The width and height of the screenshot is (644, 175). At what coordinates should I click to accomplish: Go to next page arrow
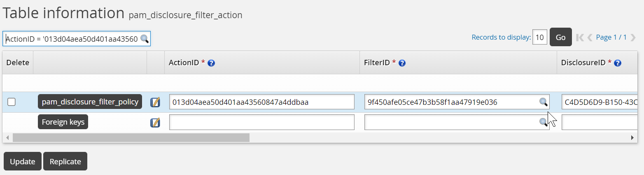tap(633, 38)
